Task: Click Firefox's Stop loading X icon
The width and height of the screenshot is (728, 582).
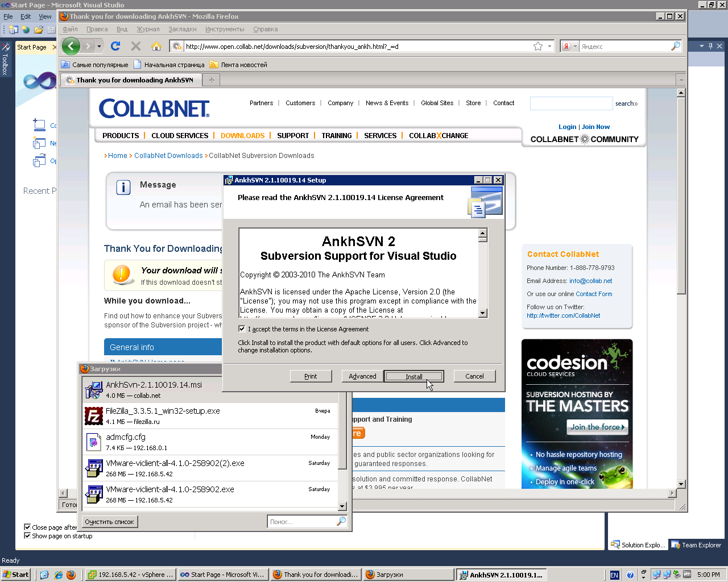Action: (x=136, y=46)
